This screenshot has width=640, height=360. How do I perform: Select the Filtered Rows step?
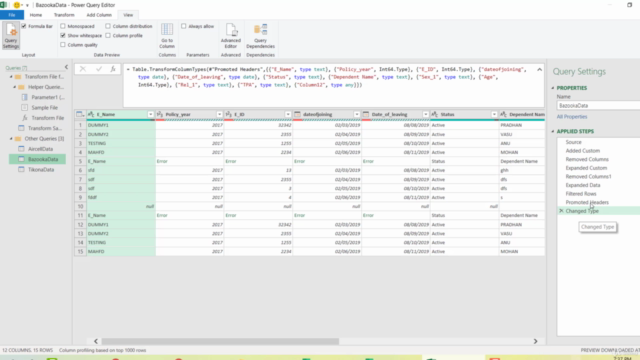pyautogui.click(x=581, y=193)
